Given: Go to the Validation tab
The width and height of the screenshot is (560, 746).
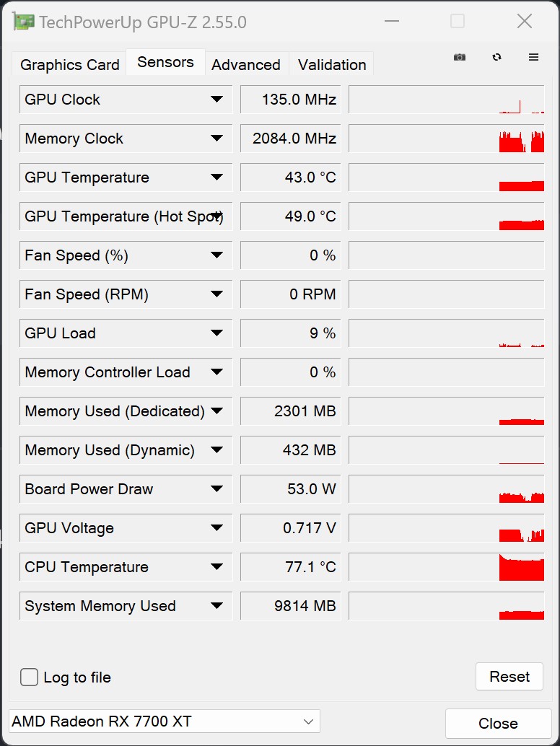Looking at the screenshot, I should pos(332,65).
